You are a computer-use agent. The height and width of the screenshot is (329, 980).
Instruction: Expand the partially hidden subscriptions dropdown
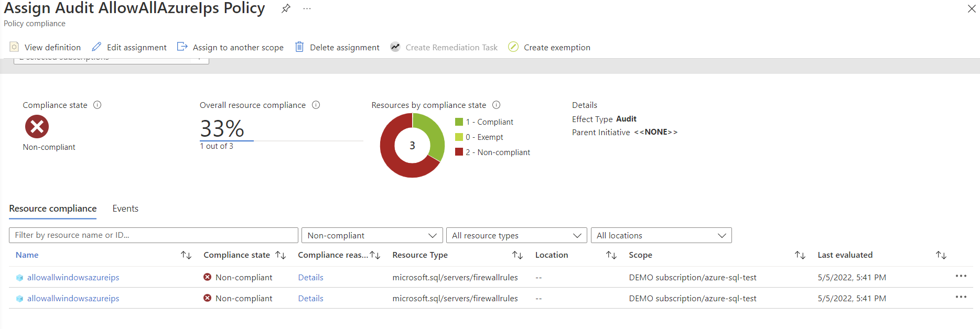tap(111, 61)
